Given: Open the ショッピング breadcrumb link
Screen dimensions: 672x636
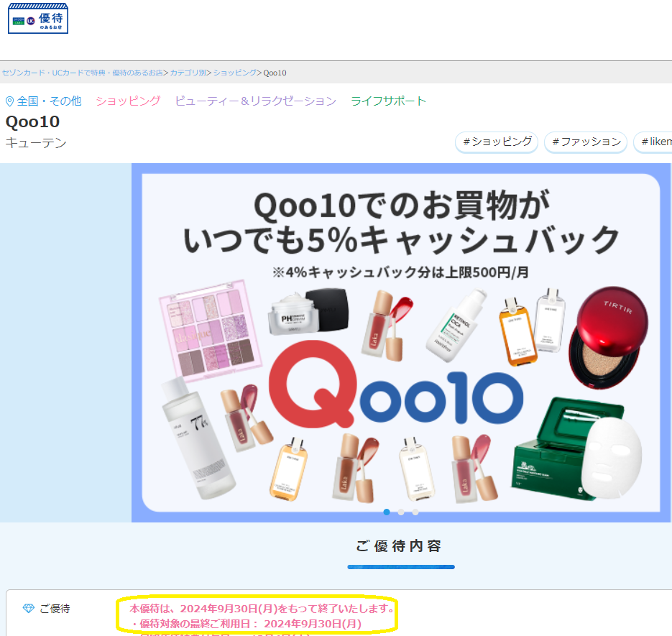Looking at the screenshot, I should [234, 73].
